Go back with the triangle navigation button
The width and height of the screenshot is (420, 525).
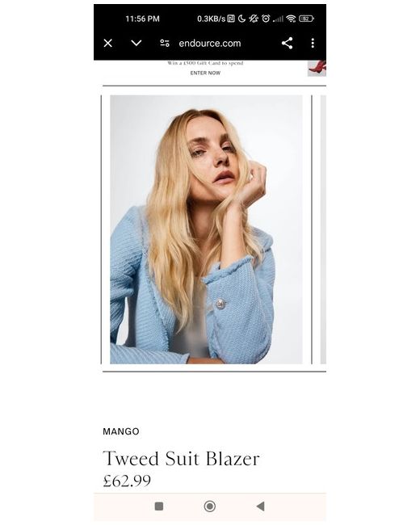261,506
